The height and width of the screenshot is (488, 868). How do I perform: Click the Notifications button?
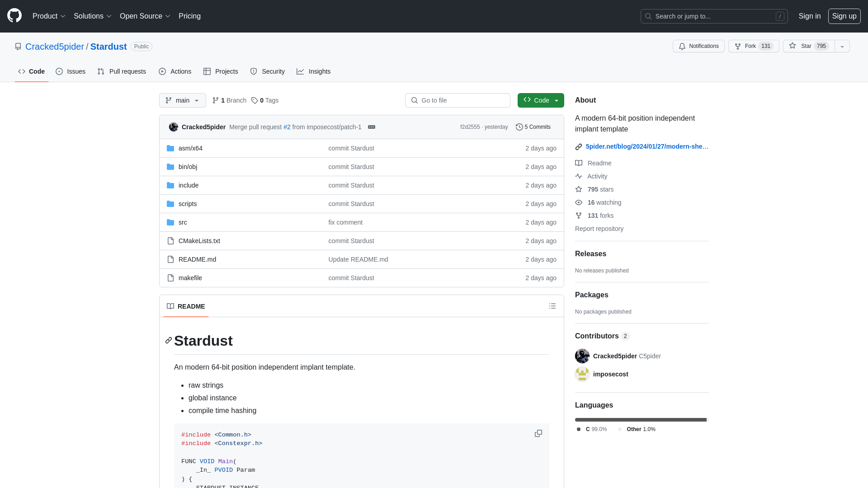[x=698, y=46]
